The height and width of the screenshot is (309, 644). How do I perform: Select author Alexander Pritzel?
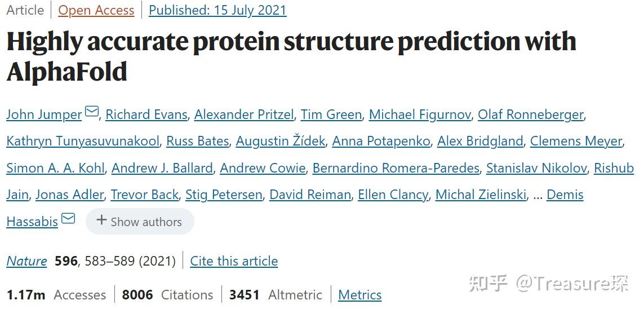(243, 114)
